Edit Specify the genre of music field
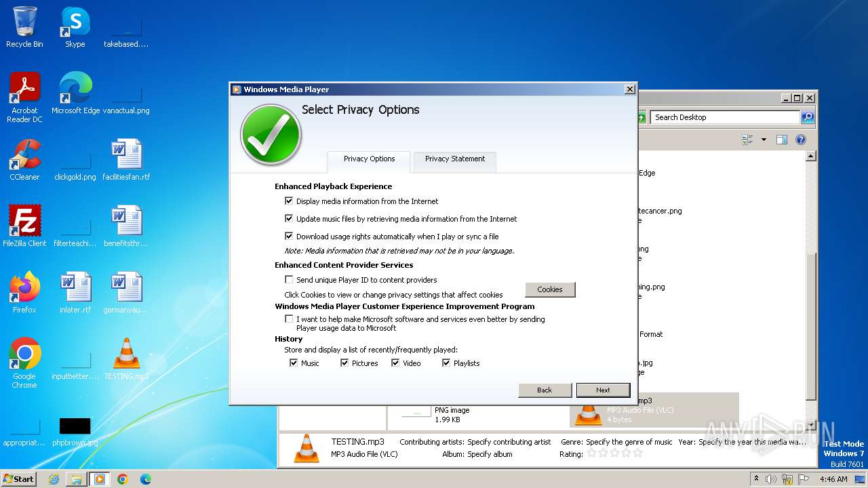 (x=629, y=442)
